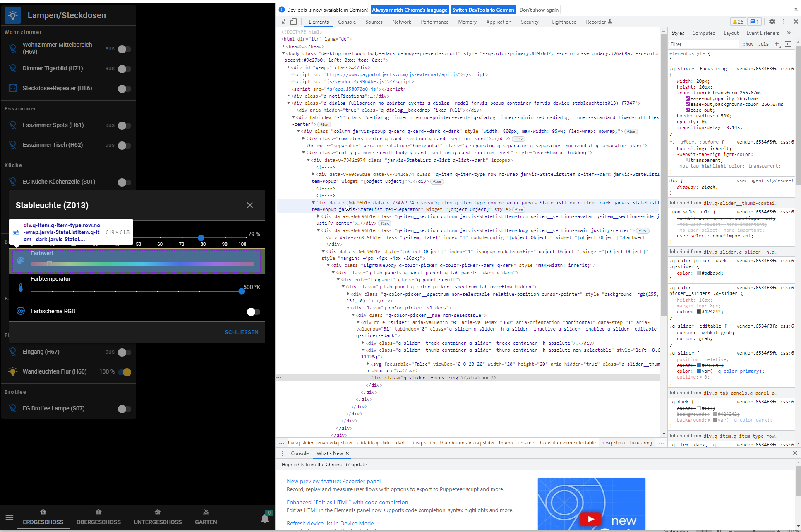Click the lamp icon next to Lampen/Steckdosen
This screenshot has width=801, height=532.
click(x=13, y=15)
